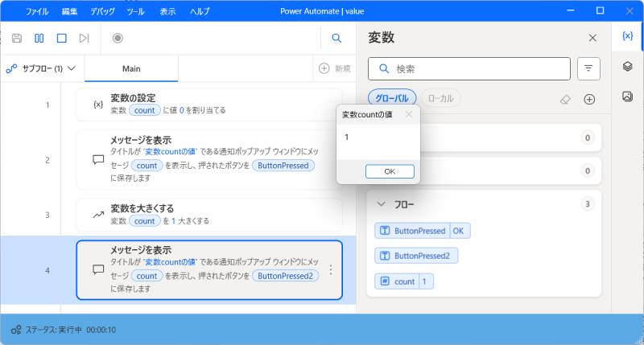Click inside the 検索 variable search field
Image resolution: width=644 pixels, height=345 pixels.
(x=469, y=68)
